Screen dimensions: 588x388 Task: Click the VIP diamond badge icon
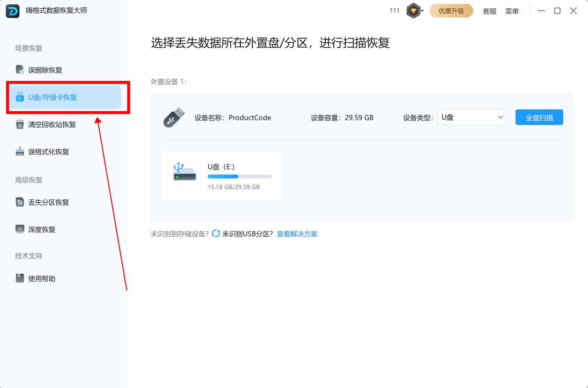pos(413,11)
